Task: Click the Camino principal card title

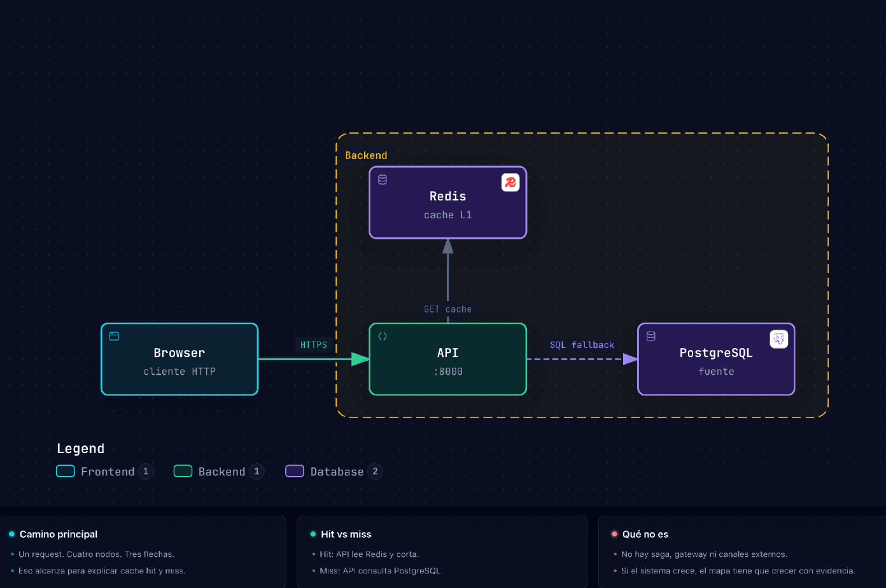Action: (x=59, y=535)
